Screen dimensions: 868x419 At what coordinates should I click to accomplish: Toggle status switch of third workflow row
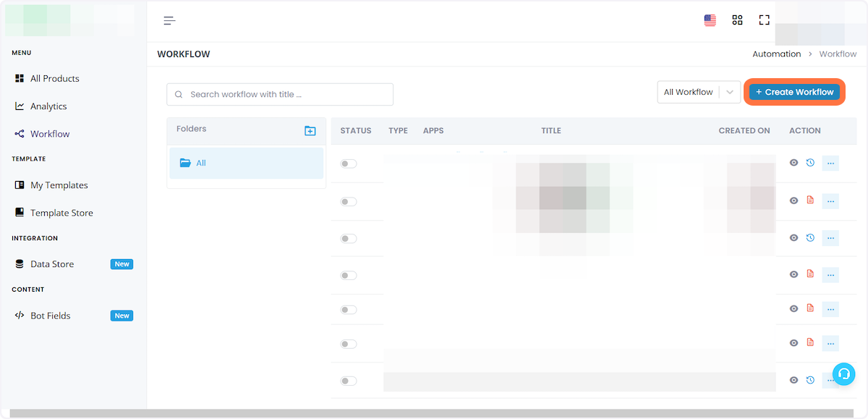(349, 239)
